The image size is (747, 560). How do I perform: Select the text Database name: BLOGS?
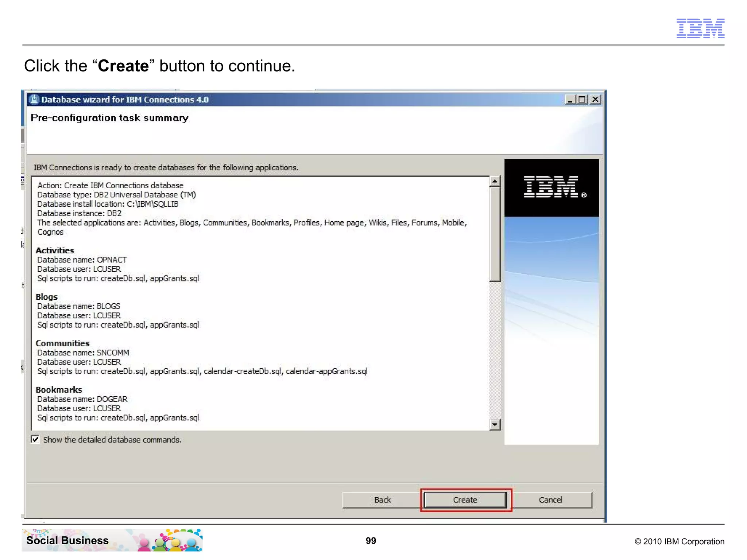click(79, 306)
